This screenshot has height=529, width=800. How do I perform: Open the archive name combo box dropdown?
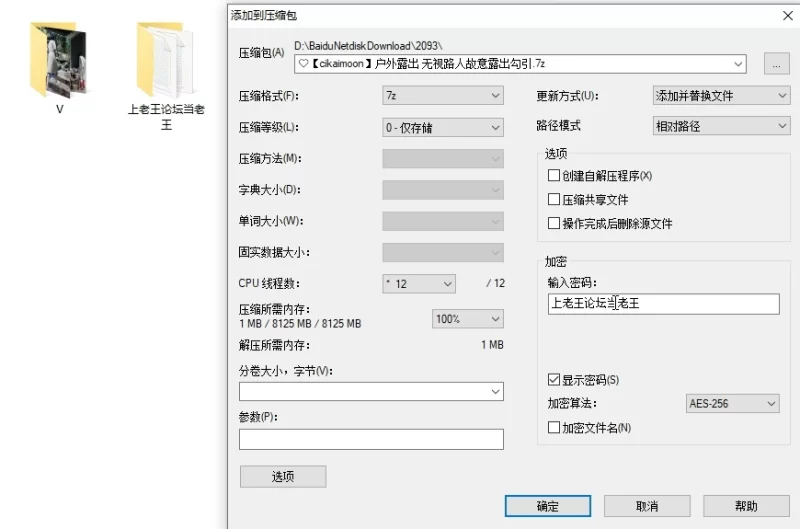[738, 64]
